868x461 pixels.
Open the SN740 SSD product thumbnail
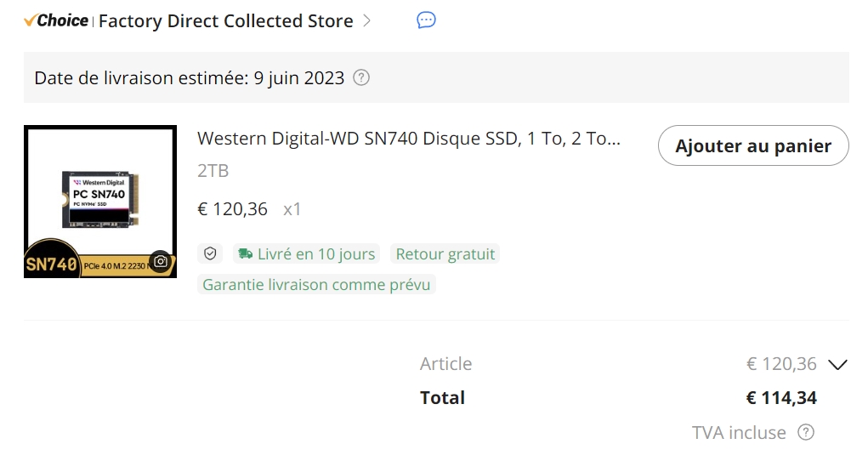100,202
